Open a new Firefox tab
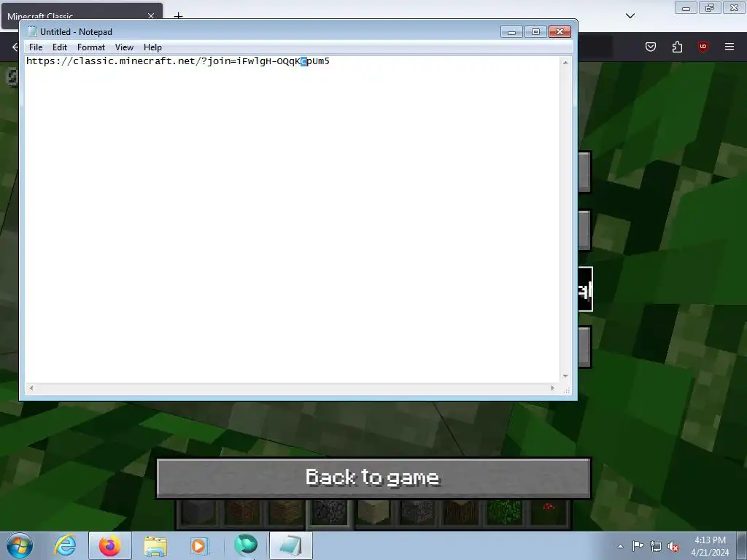 [x=178, y=16]
